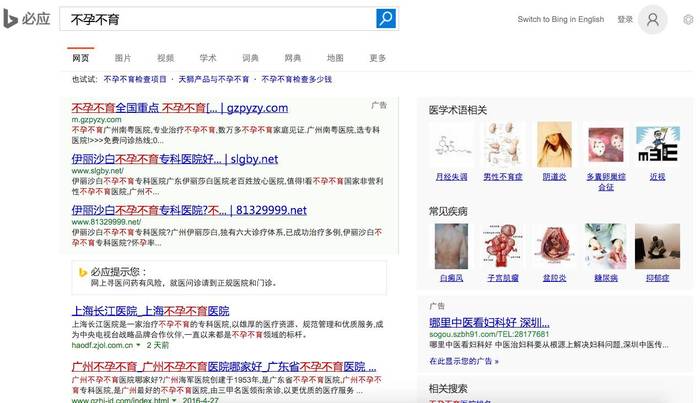The image size is (700, 403).
Task: Open the user avatar account icon
Action: coord(652,19)
